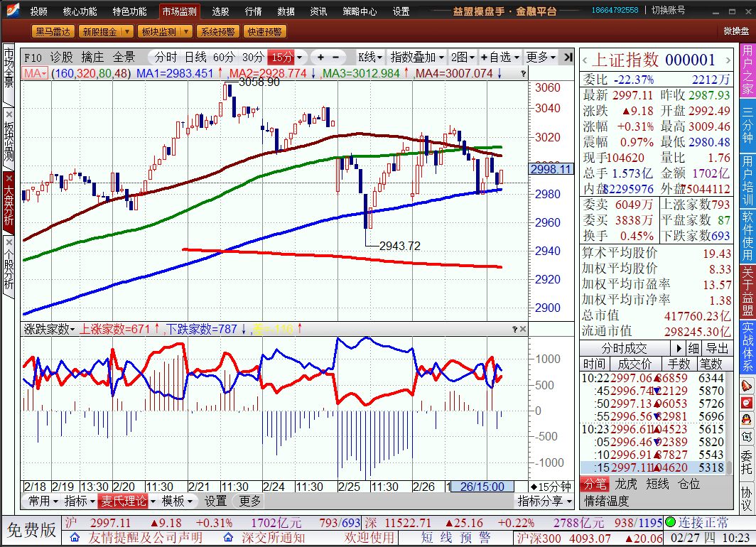Click the bell alert icon in right sidebar

pyautogui.click(x=746, y=386)
